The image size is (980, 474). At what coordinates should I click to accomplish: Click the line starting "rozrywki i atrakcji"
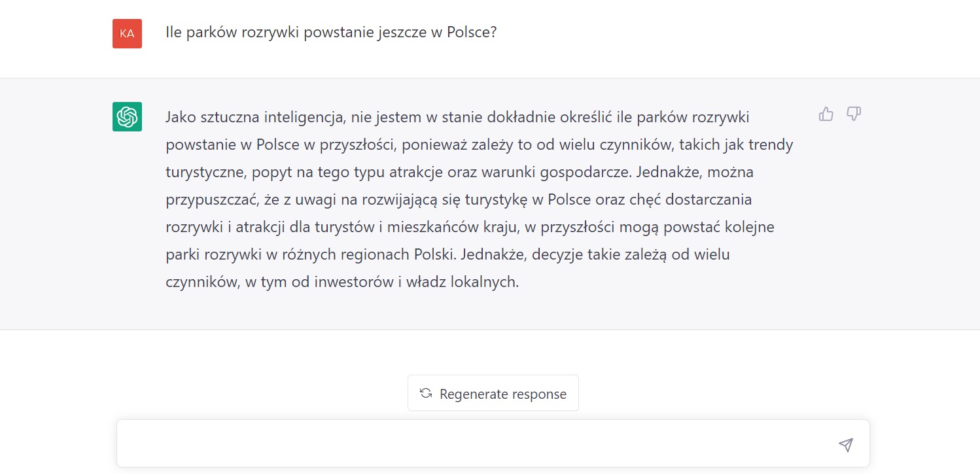click(470, 227)
